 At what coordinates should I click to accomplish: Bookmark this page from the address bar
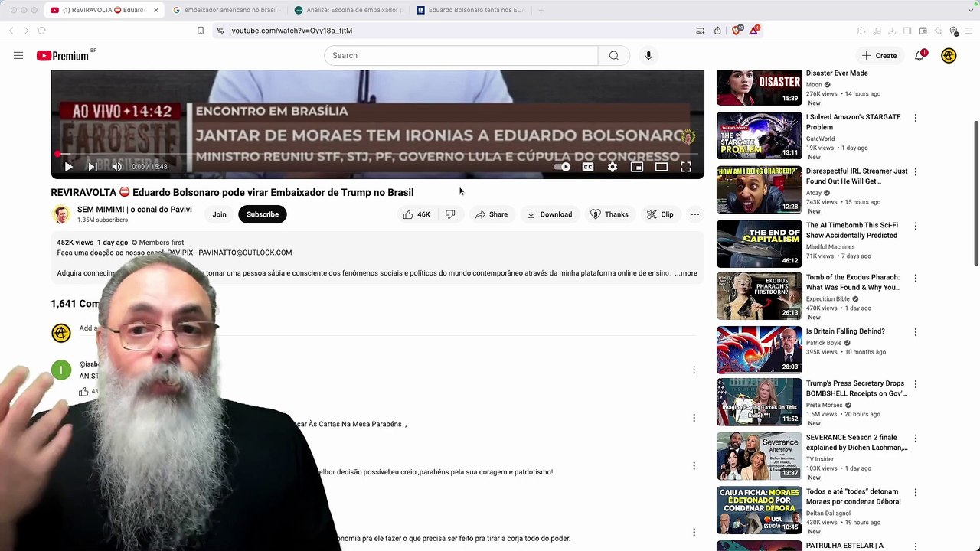click(x=201, y=31)
